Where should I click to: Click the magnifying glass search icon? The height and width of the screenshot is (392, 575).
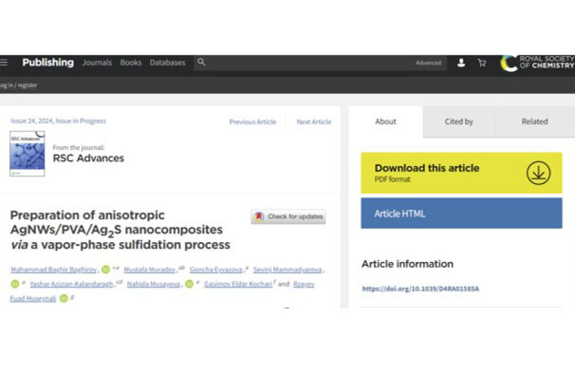pyautogui.click(x=202, y=62)
